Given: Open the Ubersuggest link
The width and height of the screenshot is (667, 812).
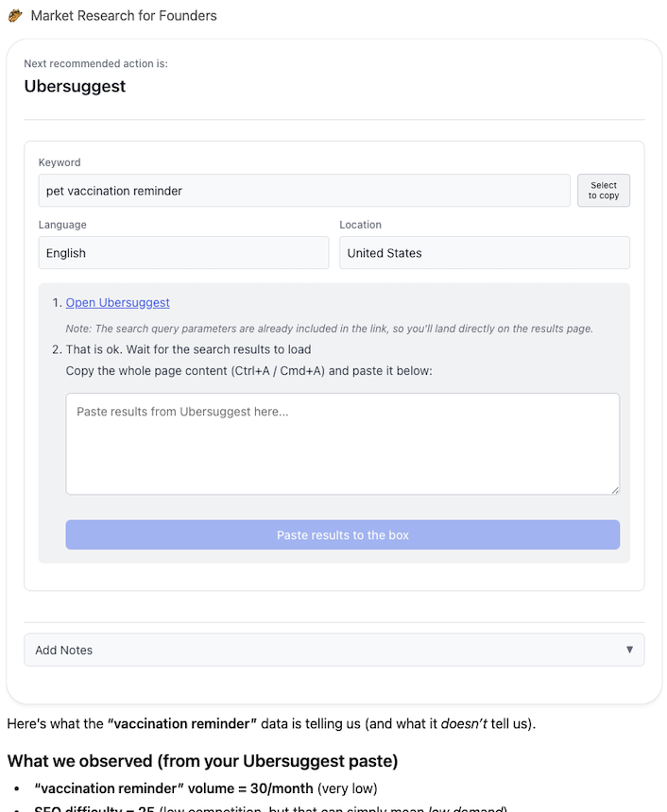Looking at the screenshot, I should [118, 303].
